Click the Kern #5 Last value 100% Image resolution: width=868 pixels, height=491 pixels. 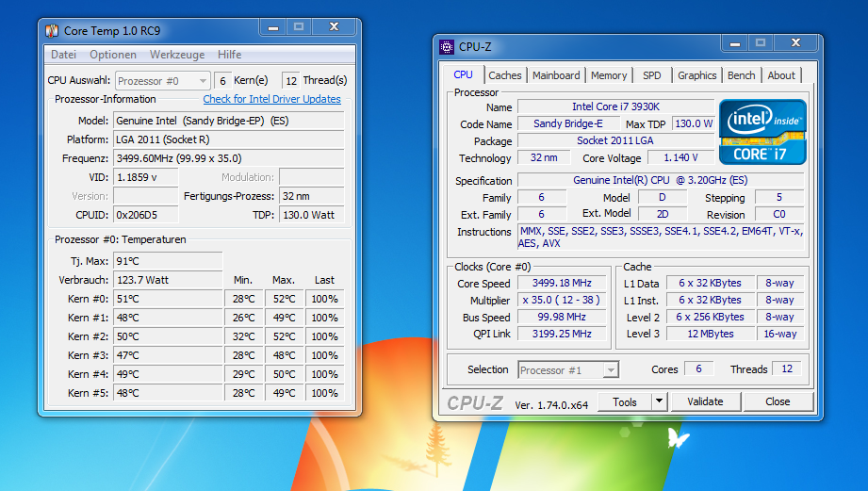[x=324, y=393]
